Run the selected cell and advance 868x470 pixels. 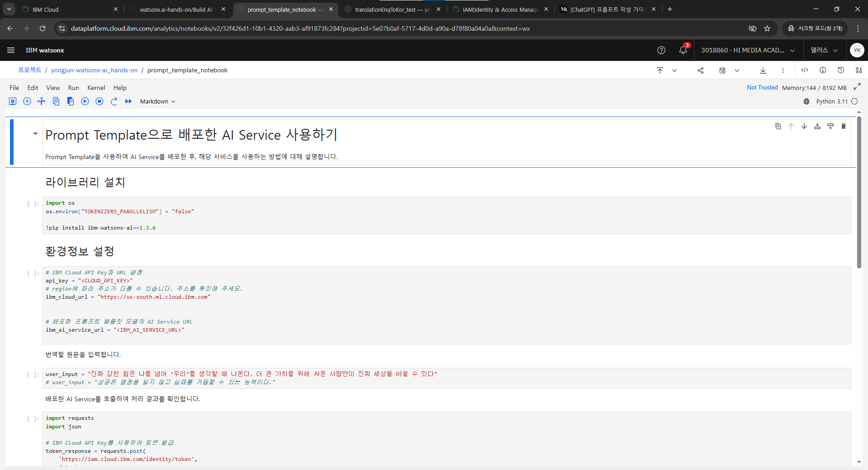click(x=85, y=101)
